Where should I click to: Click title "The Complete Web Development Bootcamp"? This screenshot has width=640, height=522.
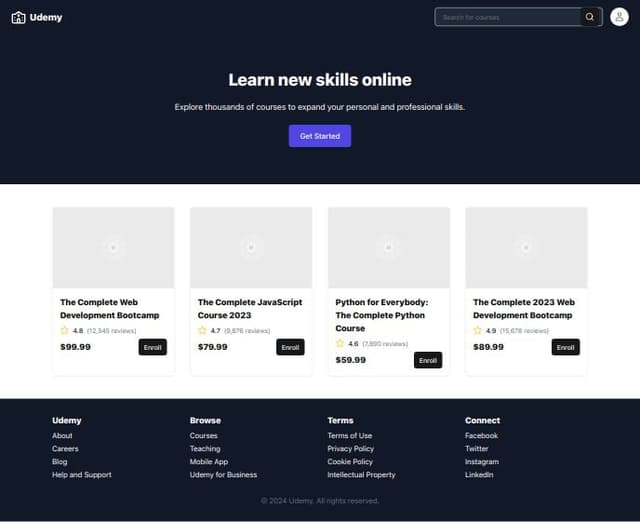(109, 309)
